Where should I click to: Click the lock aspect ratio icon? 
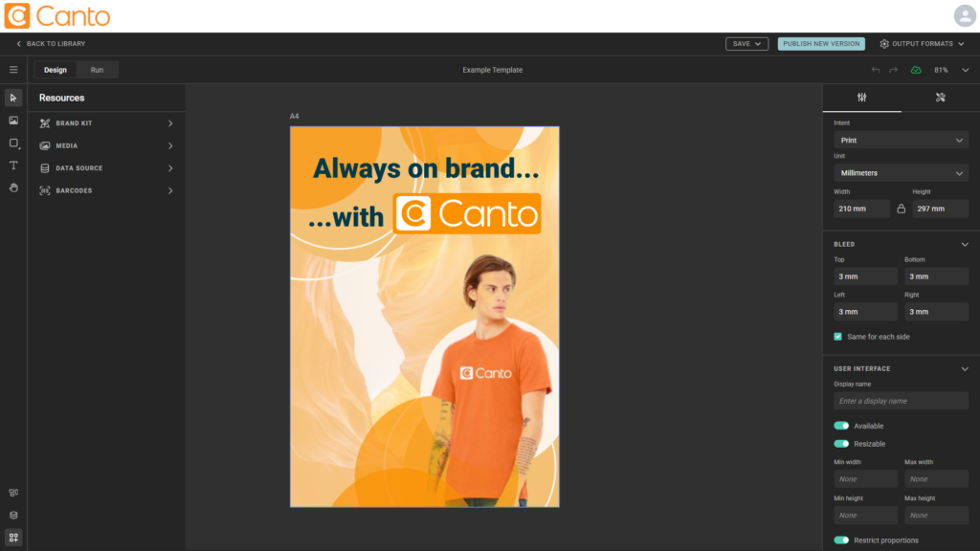point(901,209)
